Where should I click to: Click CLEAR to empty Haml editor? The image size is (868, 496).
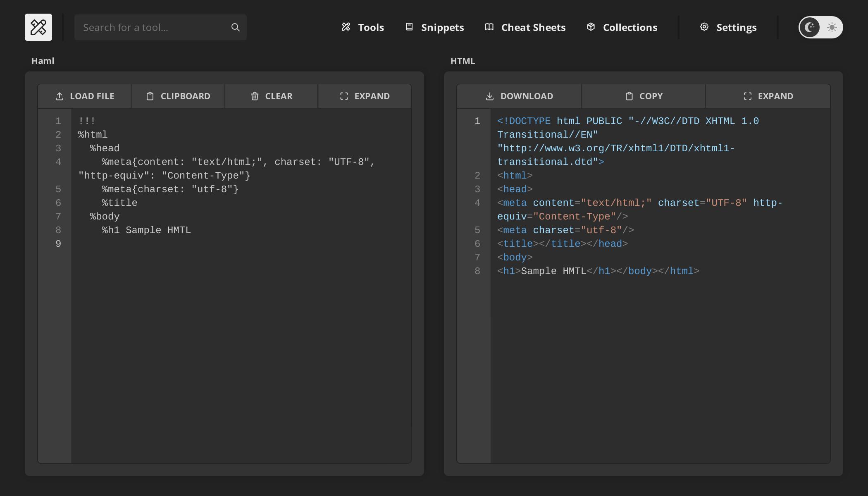[x=271, y=96]
